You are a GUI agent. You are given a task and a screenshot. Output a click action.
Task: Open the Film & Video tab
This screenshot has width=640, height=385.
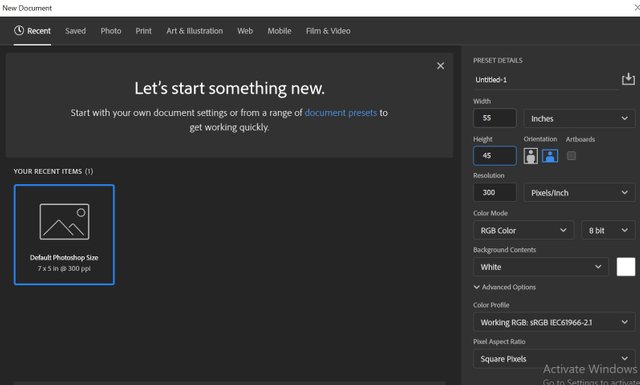[328, 31]
